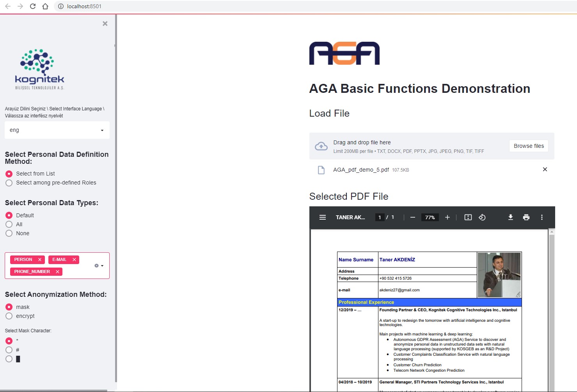Click the browser back arrow
This screenshot has width=577, height=392.
pyautogui.click(x=8, y=6)
